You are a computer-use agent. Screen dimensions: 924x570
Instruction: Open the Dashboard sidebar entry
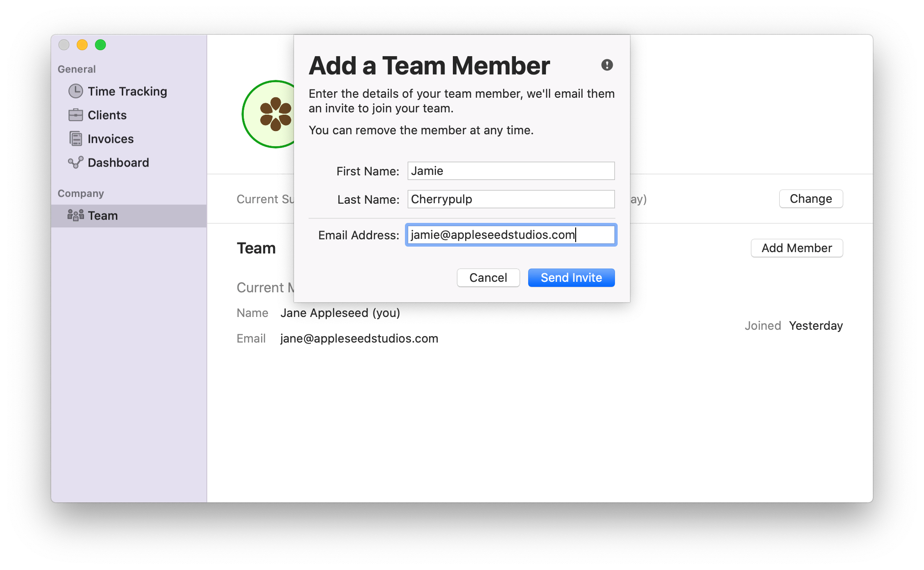click(118, 162)
